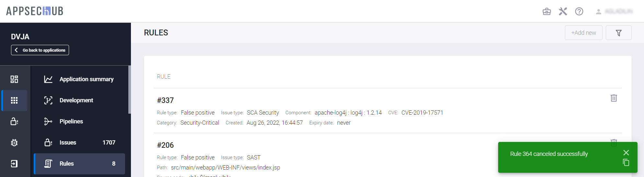
Task: Navigate to Development section
Action: 76,100
